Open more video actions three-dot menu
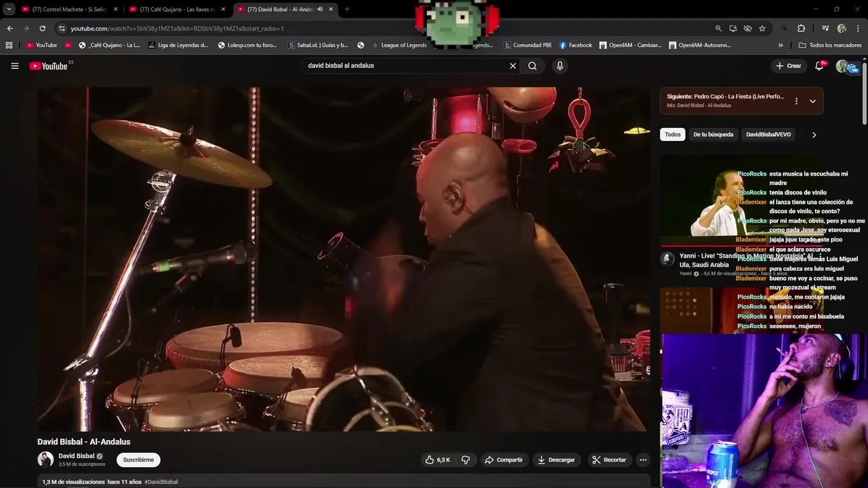Viewport: 868px width, 488px height. (x=643, y=460)
